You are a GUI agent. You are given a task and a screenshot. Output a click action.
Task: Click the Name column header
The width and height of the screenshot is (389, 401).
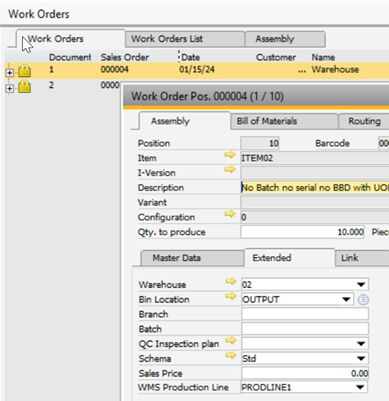point(323,57)
